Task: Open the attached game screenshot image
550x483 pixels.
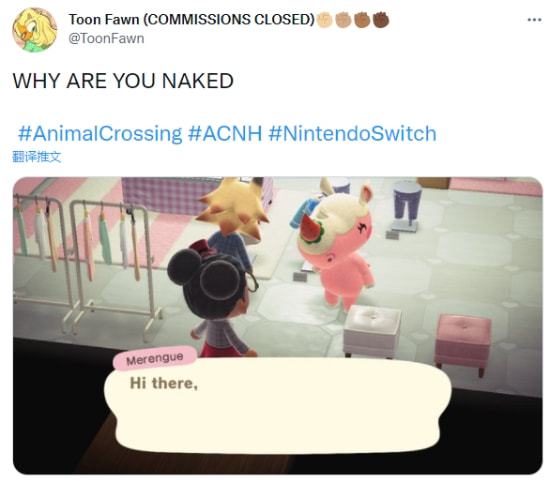Action: pos(277,325)
